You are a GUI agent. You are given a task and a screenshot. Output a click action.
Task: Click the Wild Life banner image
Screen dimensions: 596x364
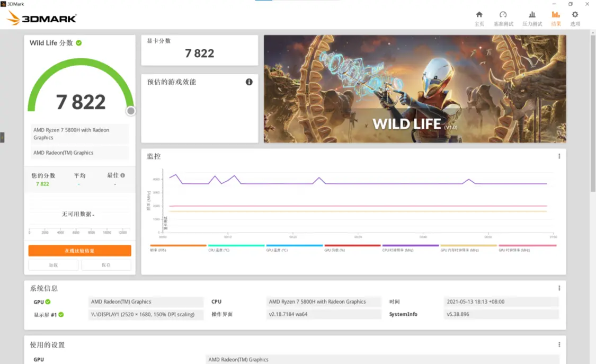coord(415,89)
